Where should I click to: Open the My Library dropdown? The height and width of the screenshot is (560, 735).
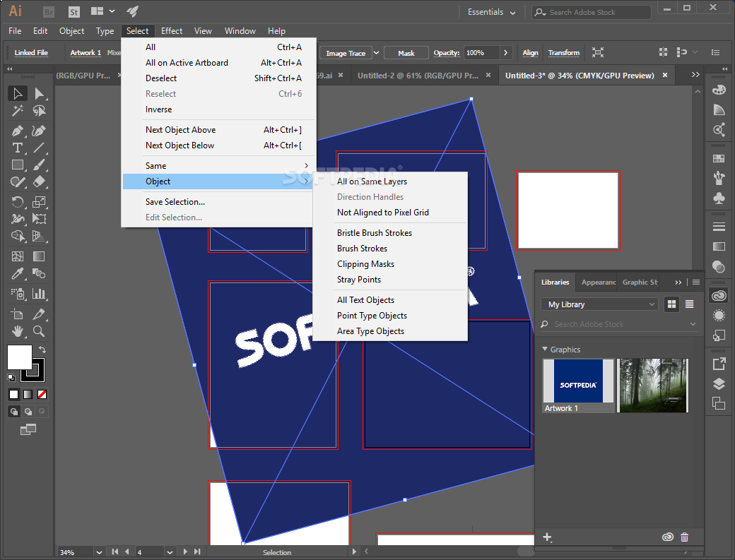pyautogui.click(x=602, y=304)
